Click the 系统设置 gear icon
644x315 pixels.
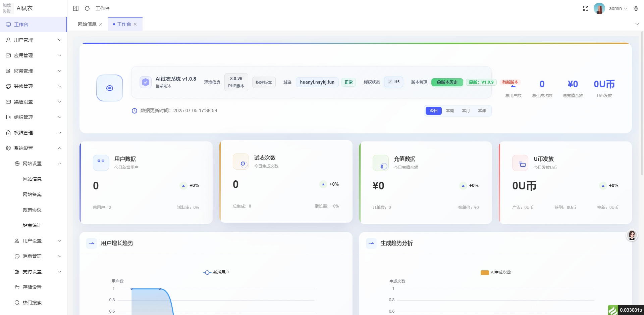[x=8, y=148]
